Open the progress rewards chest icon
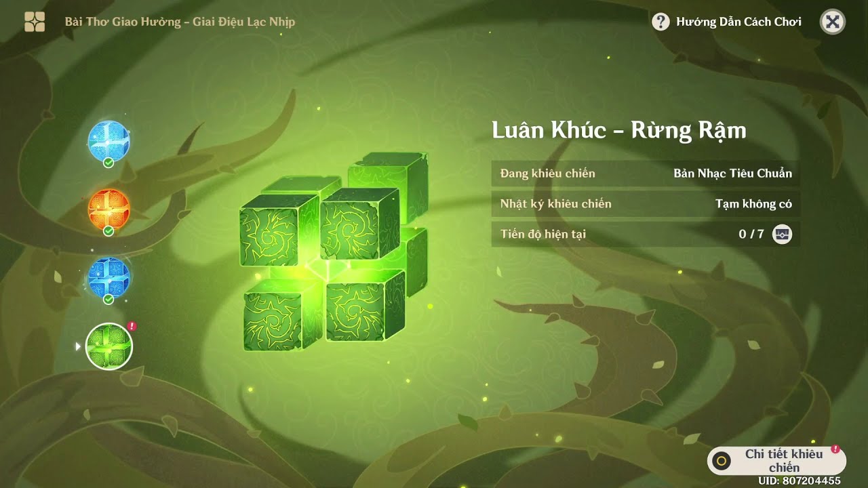The height and width of the screenshot is (488, 868). (782, 235)
